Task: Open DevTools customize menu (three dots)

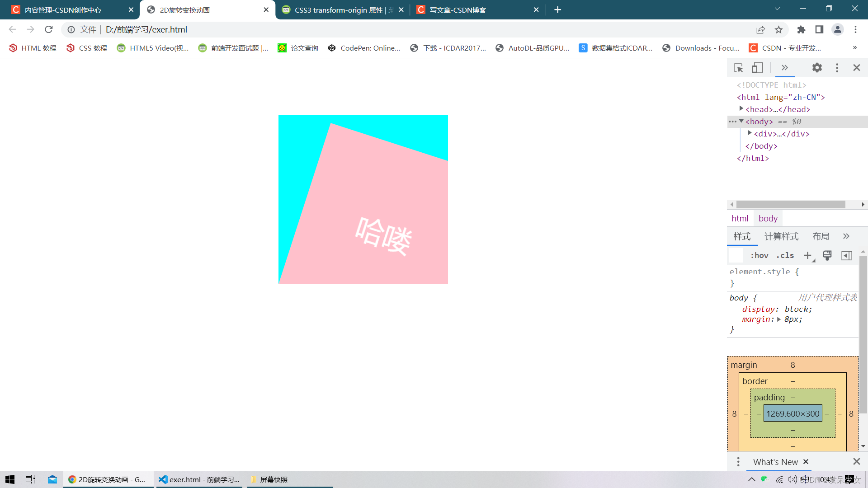Action: coord(837,68)
